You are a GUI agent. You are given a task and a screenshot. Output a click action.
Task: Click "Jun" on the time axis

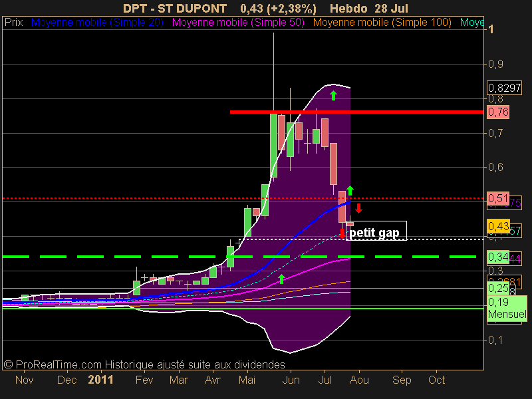[291, 380]
